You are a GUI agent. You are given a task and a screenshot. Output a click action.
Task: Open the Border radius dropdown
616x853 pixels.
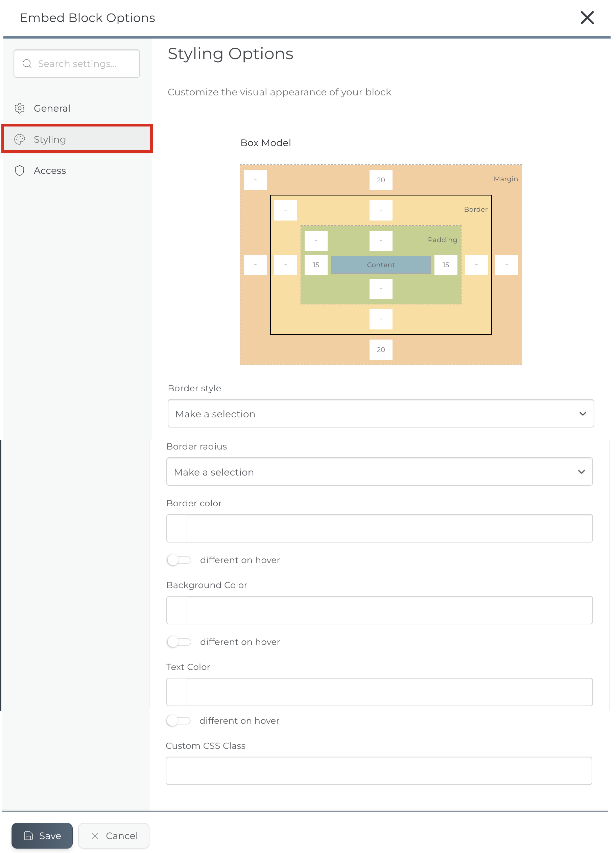pos(379,471)
